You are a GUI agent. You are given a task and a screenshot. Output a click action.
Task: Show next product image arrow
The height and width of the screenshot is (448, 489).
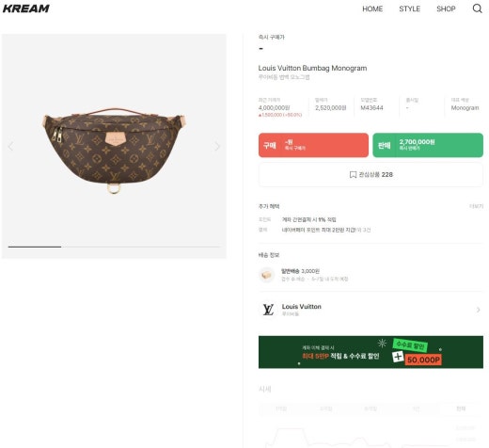coord(217,146)
